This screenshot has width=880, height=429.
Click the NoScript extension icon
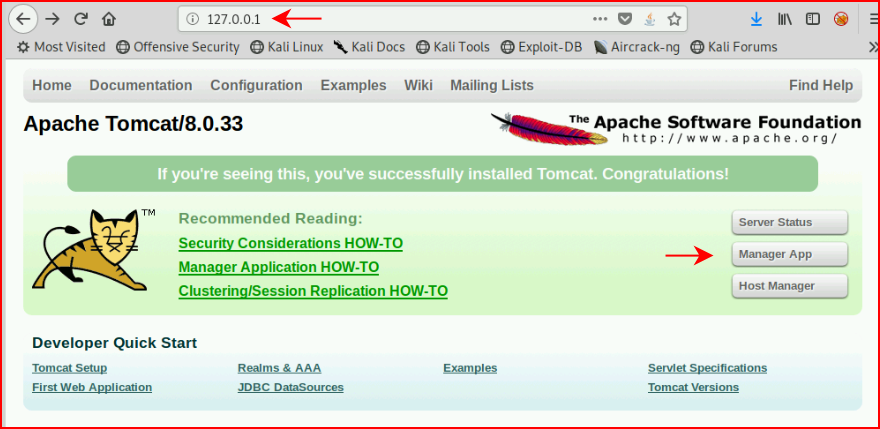click(840, 19)
